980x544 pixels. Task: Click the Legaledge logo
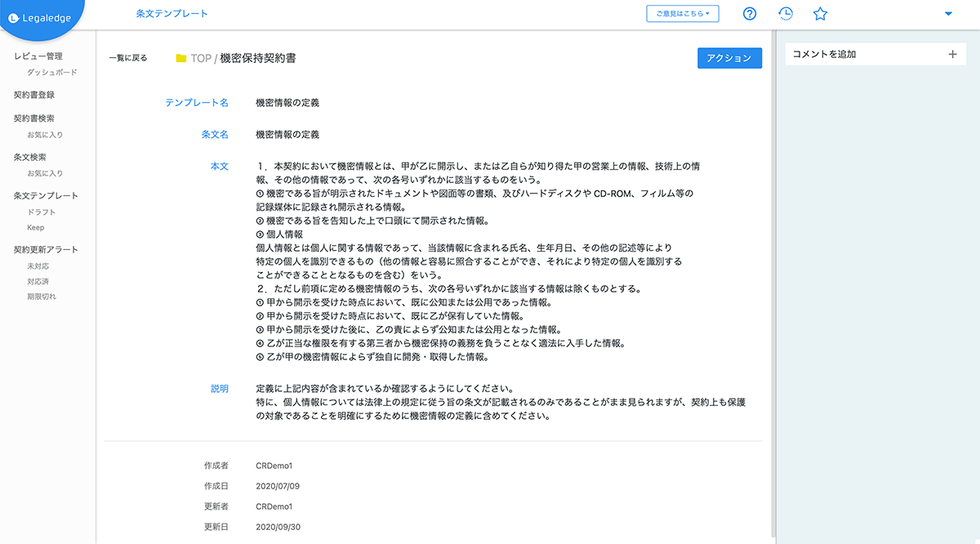coord(42,19)
